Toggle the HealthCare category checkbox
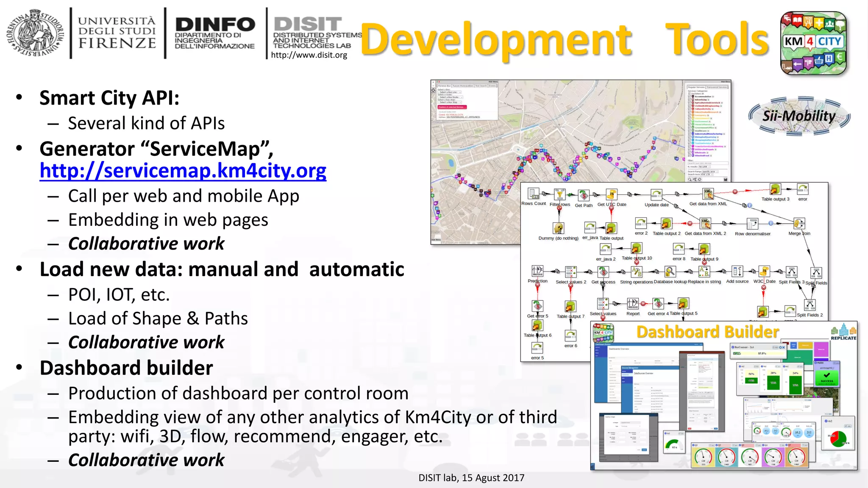868x488 pixels. click(x=689, y=131)
